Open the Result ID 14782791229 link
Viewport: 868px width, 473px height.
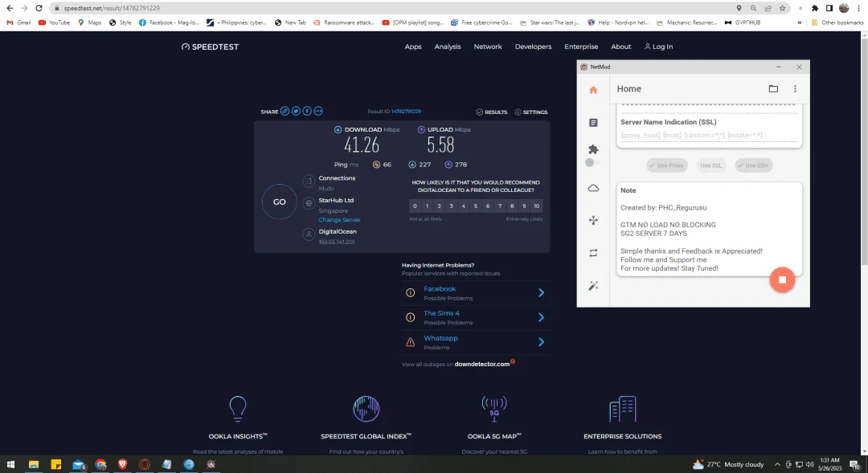(x=406, y=112)
